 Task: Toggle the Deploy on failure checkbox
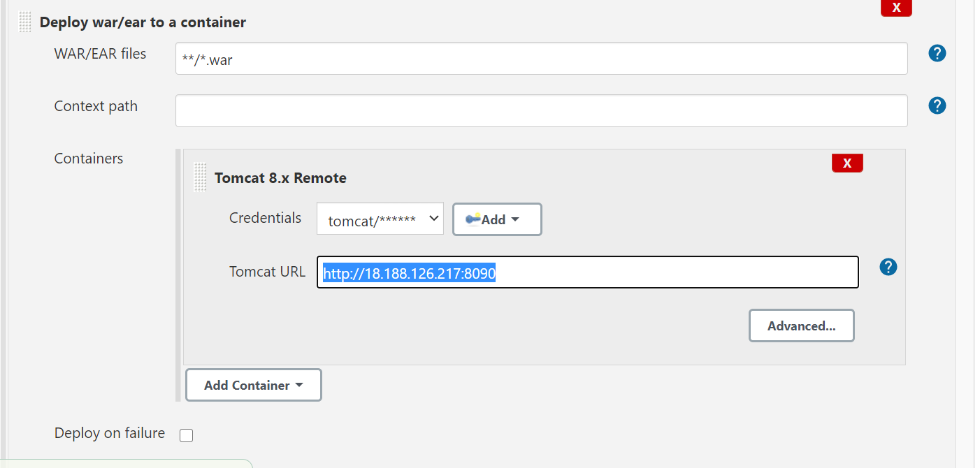(186, 435)
